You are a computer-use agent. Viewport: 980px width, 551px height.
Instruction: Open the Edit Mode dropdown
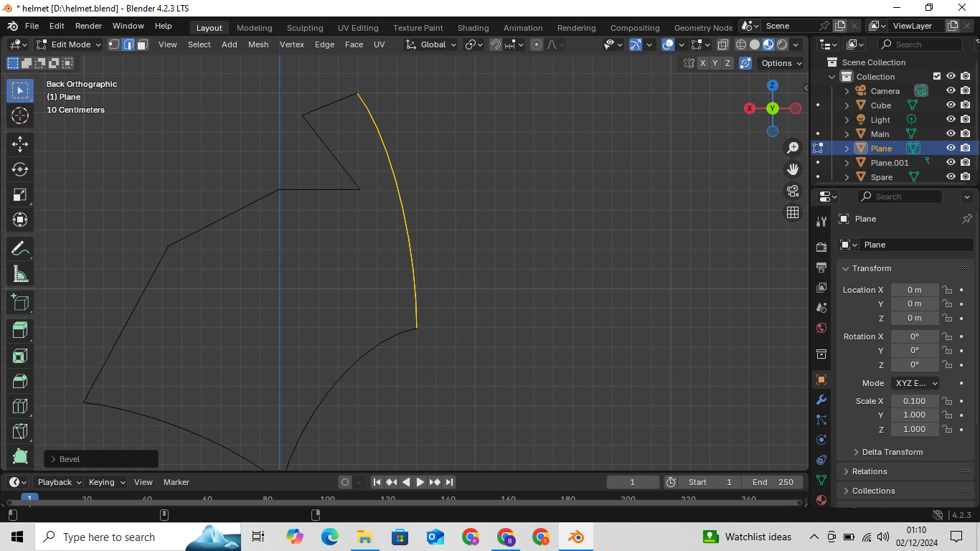pos(70,44)
